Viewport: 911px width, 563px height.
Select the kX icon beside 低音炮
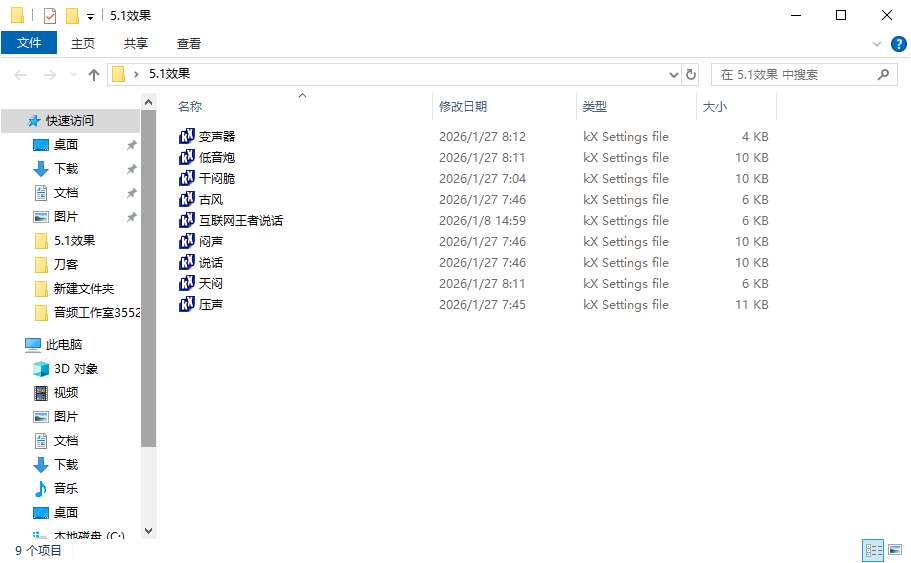pyautogui.click(x=187, y=157)
